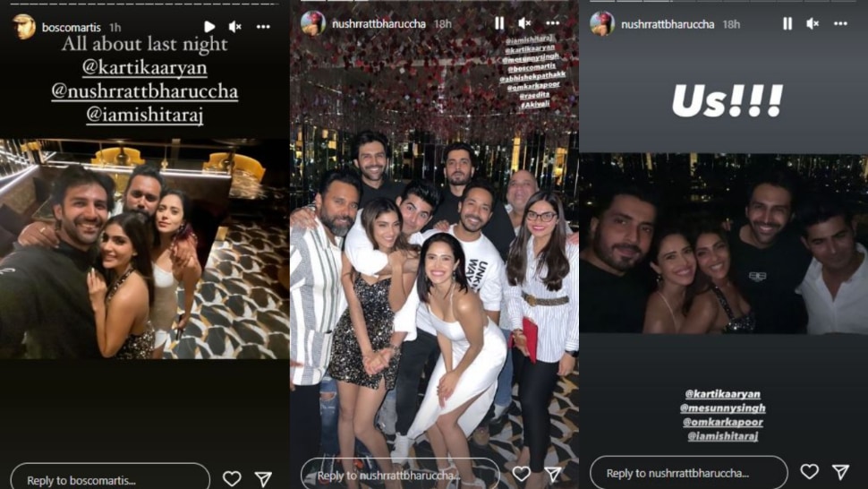Unmute sound on boscomartis story
868x489 pixels.
click(x=235, y=27)
